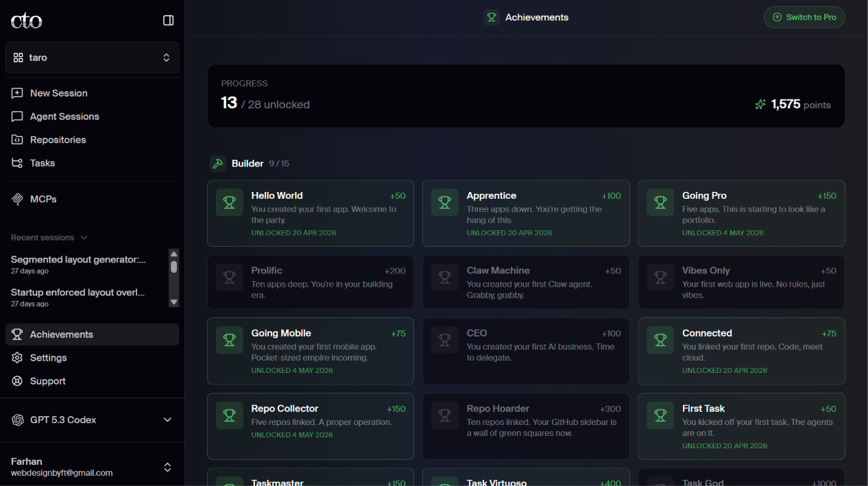Open the taro workspace switcher
868x486 pixels.
pos(93,58)
